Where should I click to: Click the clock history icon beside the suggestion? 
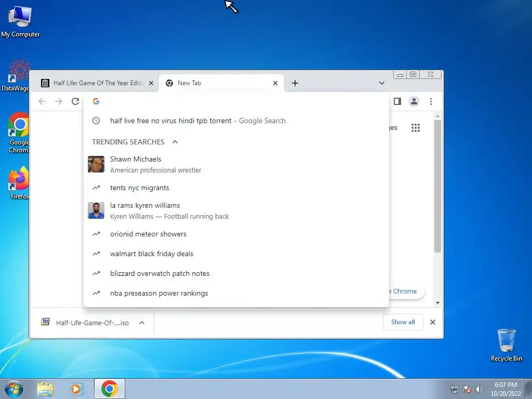coord(96,121)
